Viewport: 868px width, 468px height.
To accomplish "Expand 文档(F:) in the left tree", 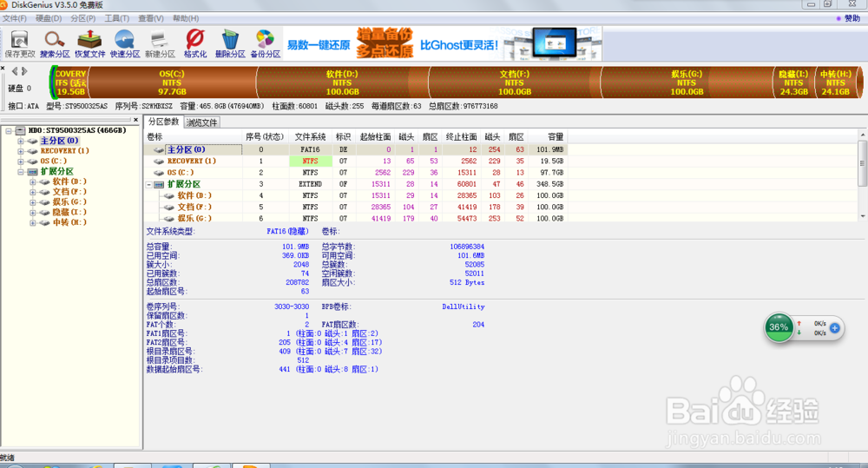I will coord(33,192).
